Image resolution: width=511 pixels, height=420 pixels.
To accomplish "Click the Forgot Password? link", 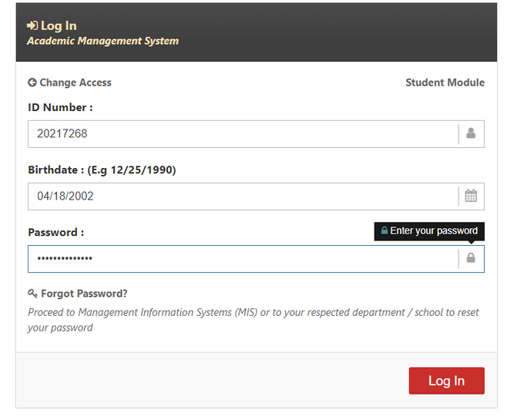I will [x=84, y=294].
